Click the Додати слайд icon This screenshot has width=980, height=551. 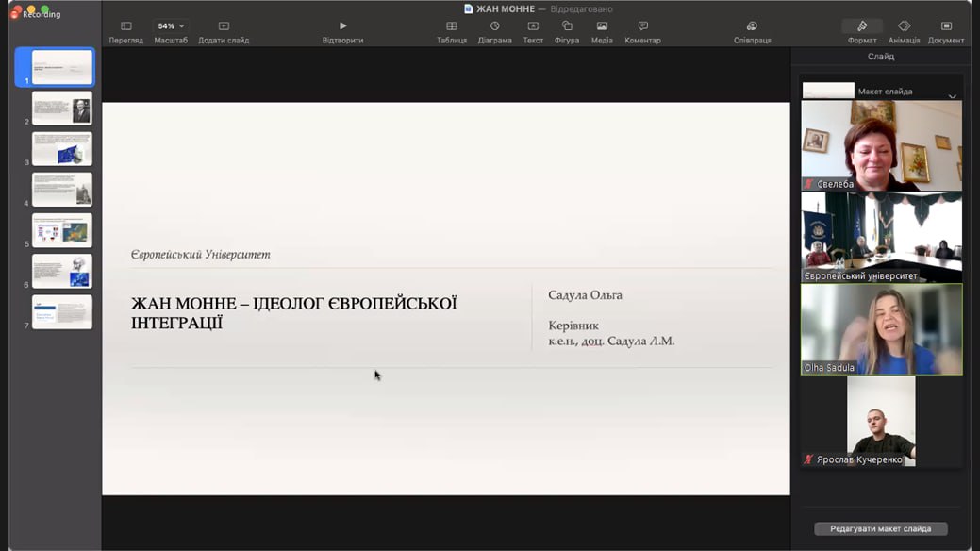coord(224,26)
